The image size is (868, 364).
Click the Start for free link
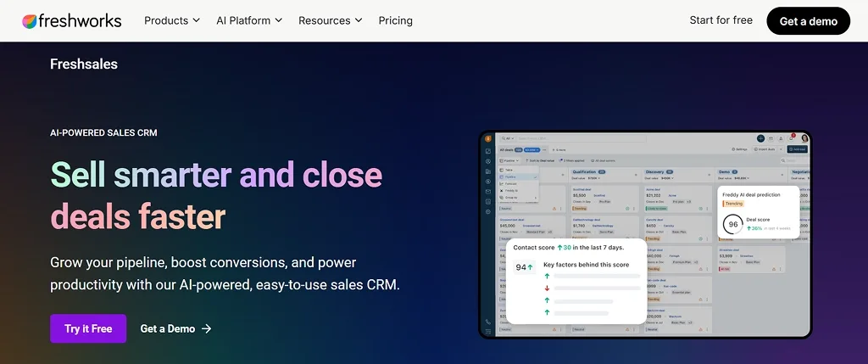[721, 20]
